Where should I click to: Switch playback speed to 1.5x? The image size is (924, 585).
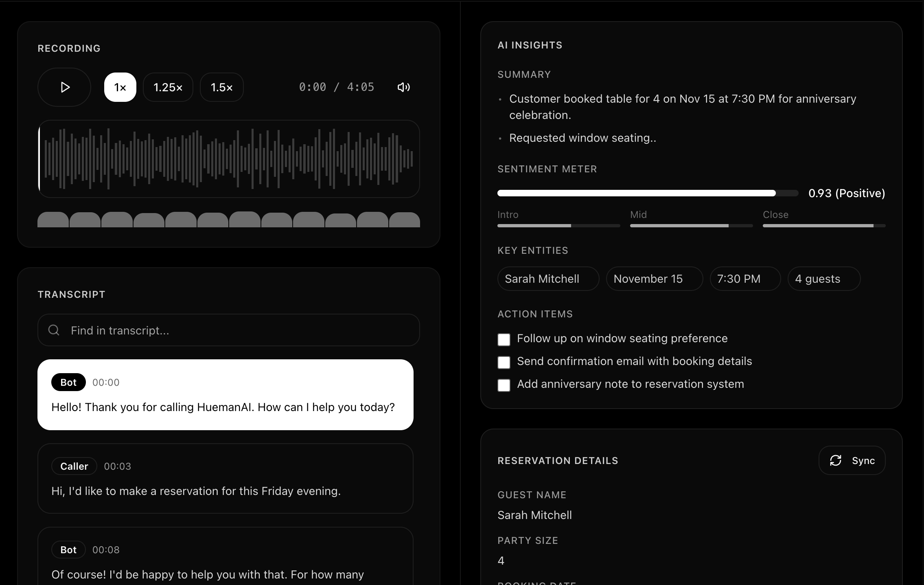click(x=221, y=87)
